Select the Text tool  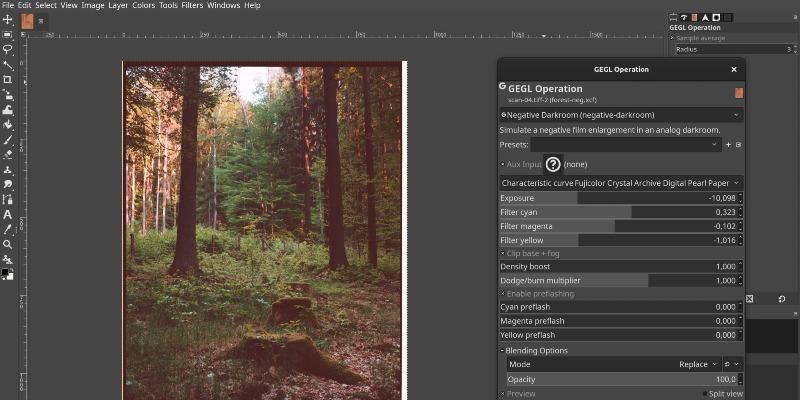(7, 214)
